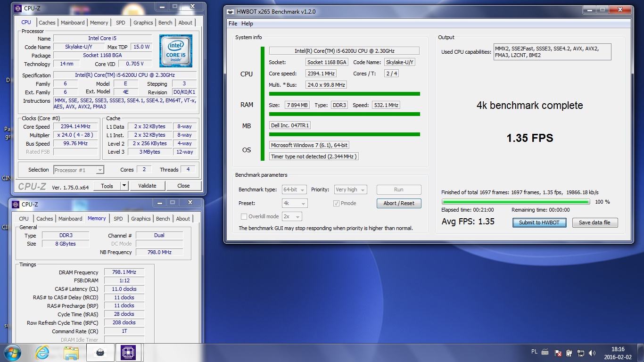Launch Internet Explorer from the taskbar

(x=42, y=353)
